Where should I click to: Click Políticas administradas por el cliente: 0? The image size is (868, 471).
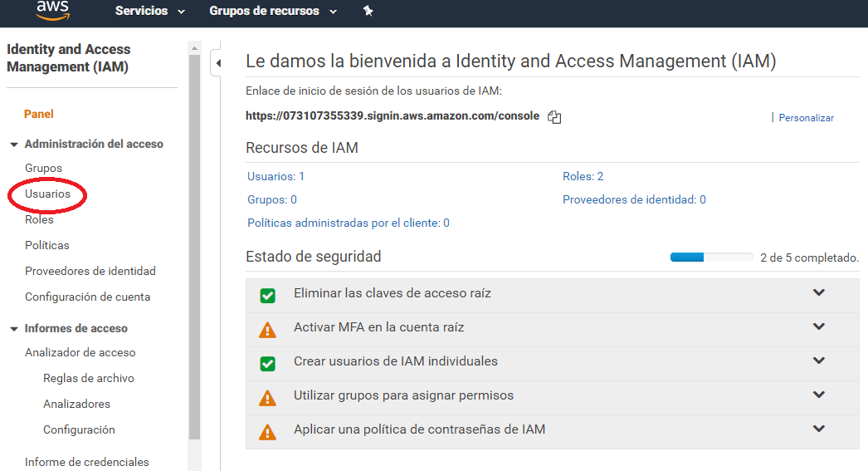[x=349, y=223]
